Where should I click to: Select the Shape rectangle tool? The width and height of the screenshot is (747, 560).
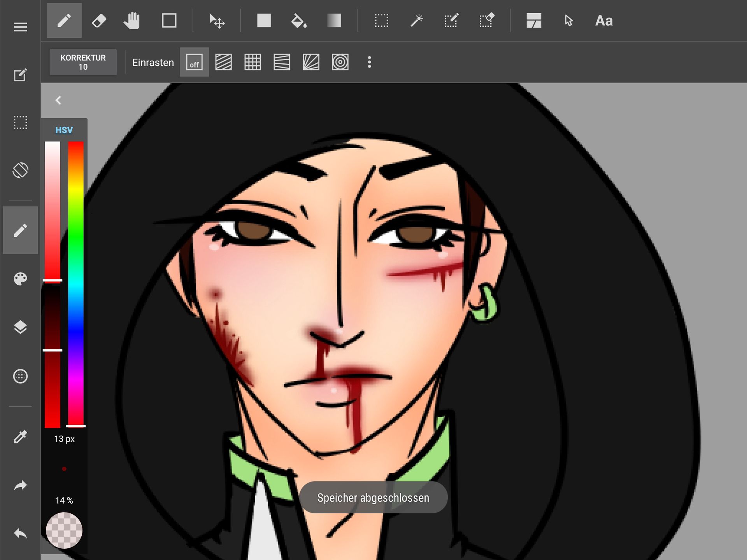point(169,21)
